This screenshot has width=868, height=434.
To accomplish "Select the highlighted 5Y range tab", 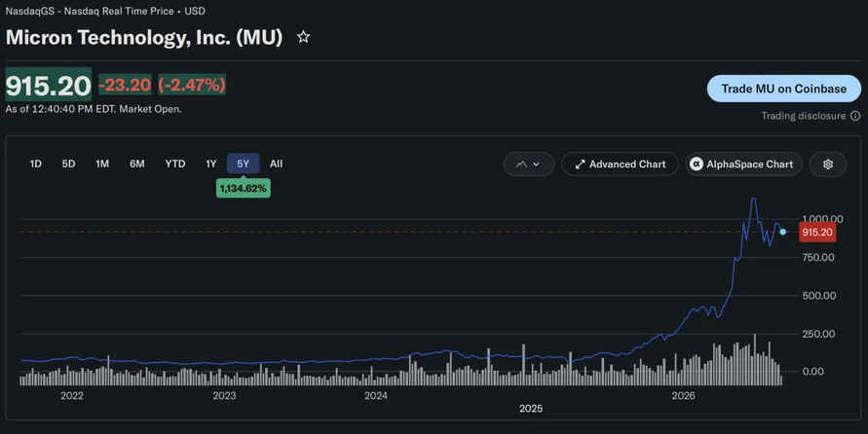I will (x=243, y=163).
